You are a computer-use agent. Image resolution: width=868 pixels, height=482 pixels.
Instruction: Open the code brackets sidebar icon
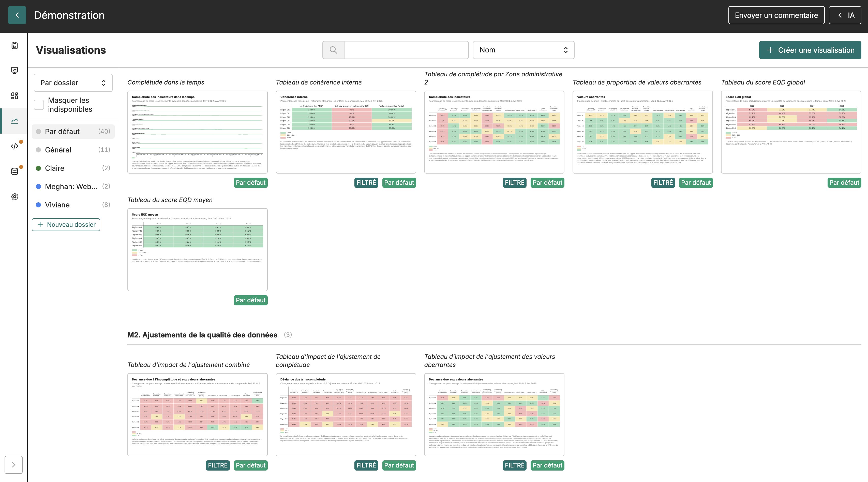14,146
